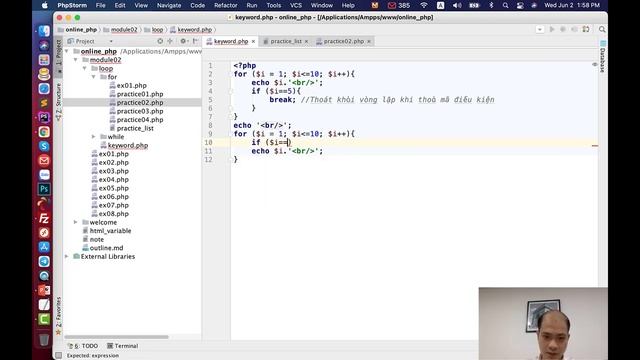The image size is (640, 360).
Task: Open PhpStorm icon in the Dock
Action: click(44, 118)
